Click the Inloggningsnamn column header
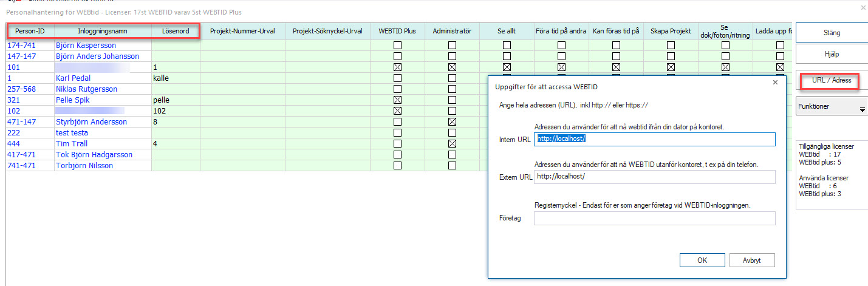The image size is (868, 286). 103,31
